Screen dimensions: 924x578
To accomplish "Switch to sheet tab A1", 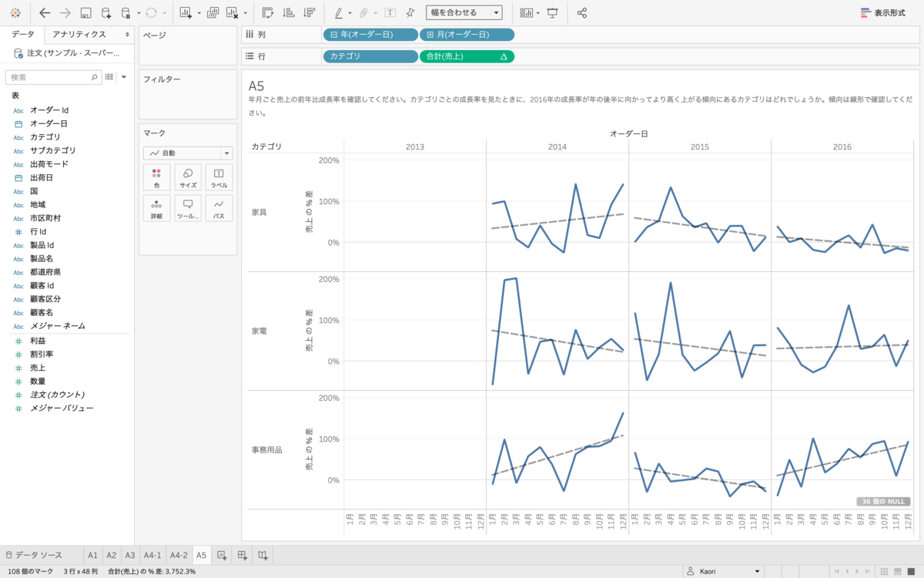I will click(x=92, y=555).
